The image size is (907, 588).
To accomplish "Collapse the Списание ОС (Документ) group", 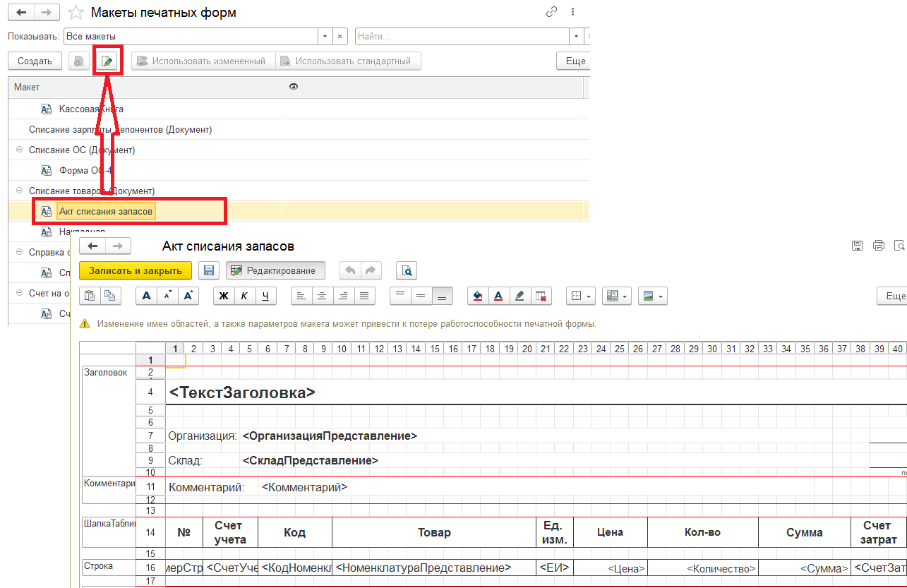I will click(19, 150).
